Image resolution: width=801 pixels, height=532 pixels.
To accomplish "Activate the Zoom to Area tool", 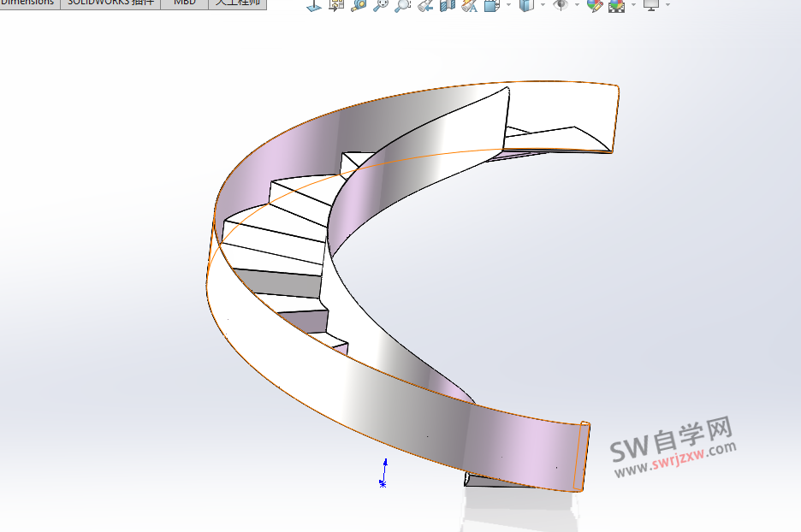I will point(404,6).
